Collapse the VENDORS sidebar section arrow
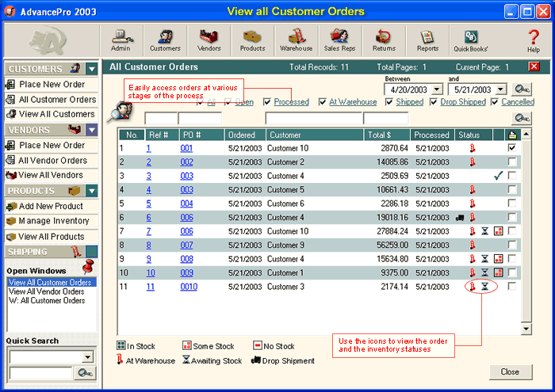The image size is (555, 392). [92, 130]
